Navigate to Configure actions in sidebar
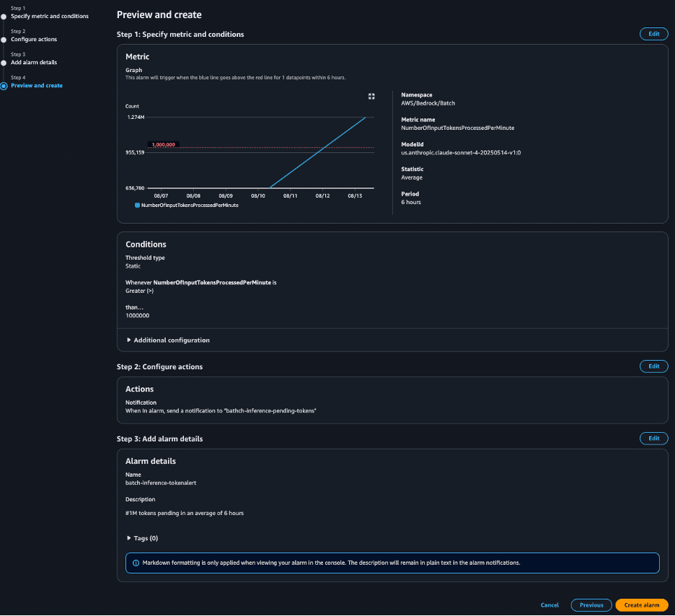The height and width of the screenshot is (616, 675). coord(35,39)
